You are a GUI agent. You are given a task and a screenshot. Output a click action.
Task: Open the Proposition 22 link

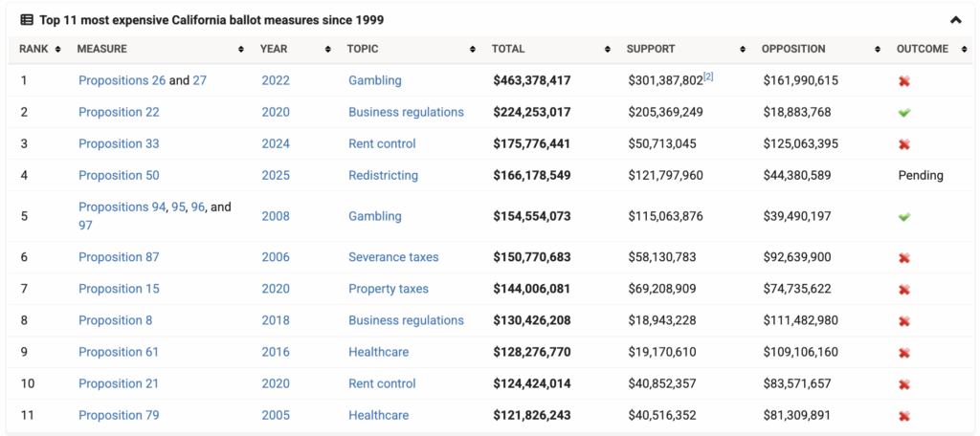[x=119, y=112]
